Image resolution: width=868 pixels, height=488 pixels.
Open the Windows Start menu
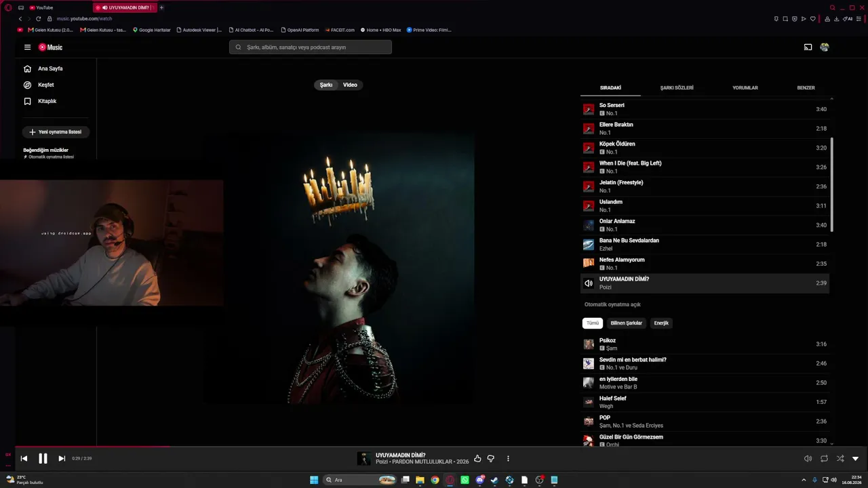pyautogui.click(x=314, y=480)
